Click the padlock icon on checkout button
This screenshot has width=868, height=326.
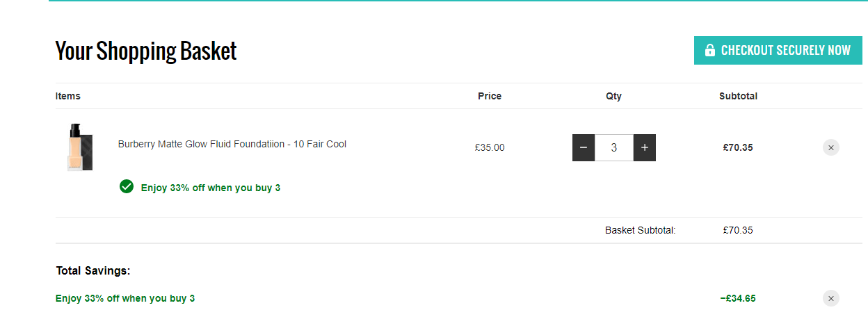(x=709, y=50)
